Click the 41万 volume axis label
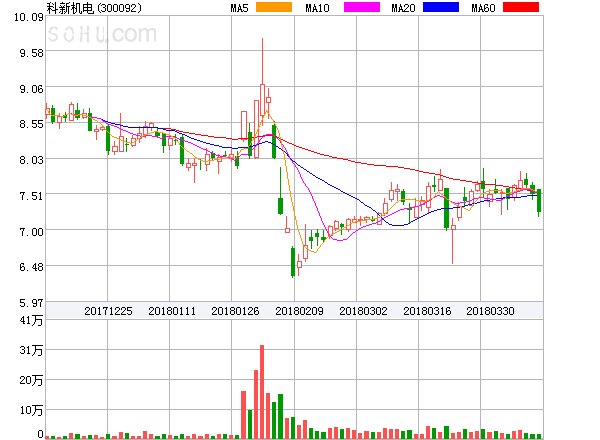 coord(31,320)
